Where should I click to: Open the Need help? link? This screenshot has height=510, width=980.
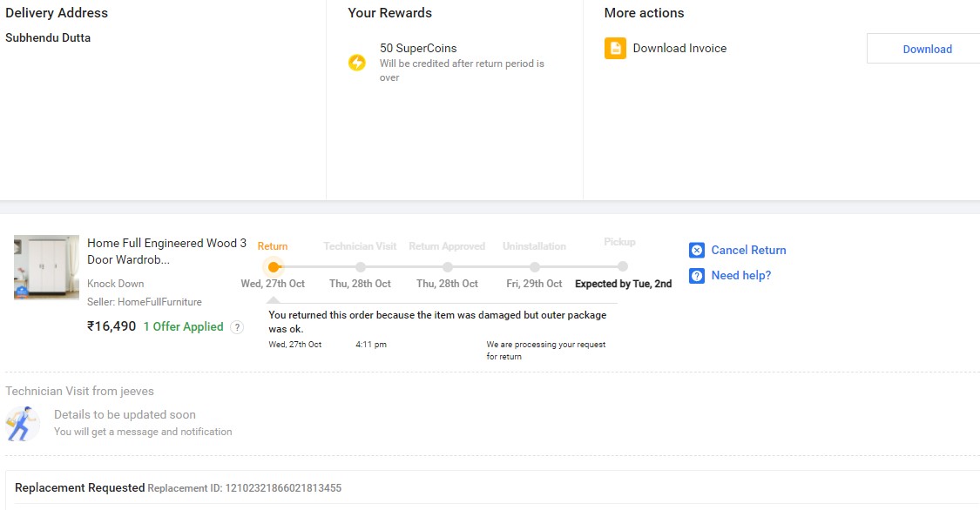click(x=740, y=276)
